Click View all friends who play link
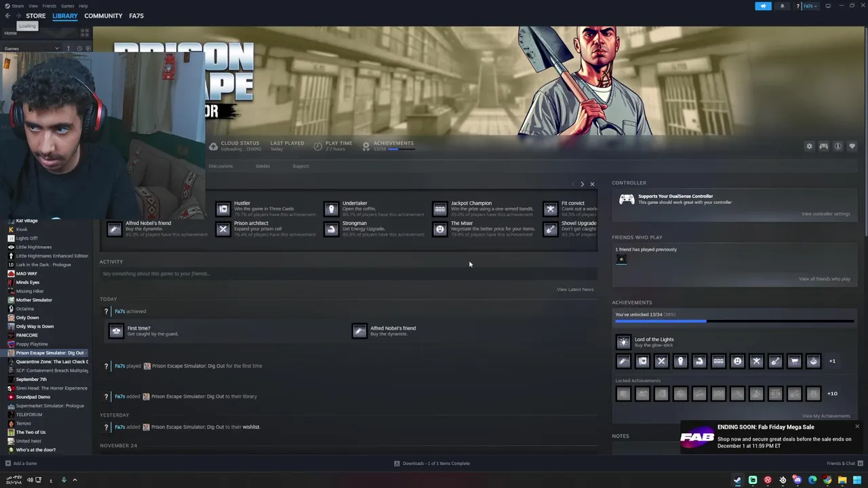 (x=824, y=279)
